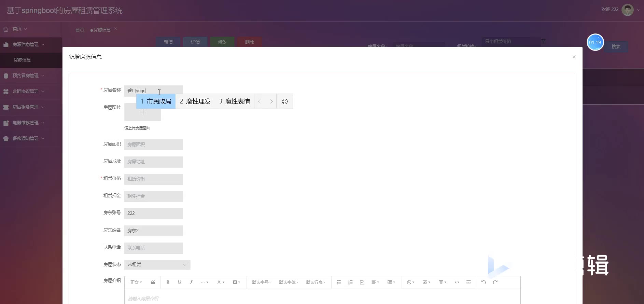Click the user avatar at top right
Viewport: 644px width, 304px height.
pos(628,10)
